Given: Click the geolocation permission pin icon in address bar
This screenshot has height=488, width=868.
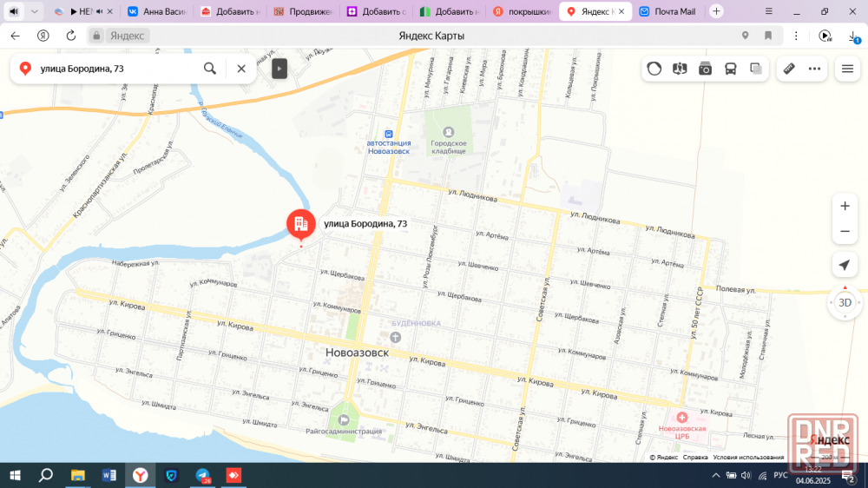Looking at the screenshot, I should pos(745,36).
